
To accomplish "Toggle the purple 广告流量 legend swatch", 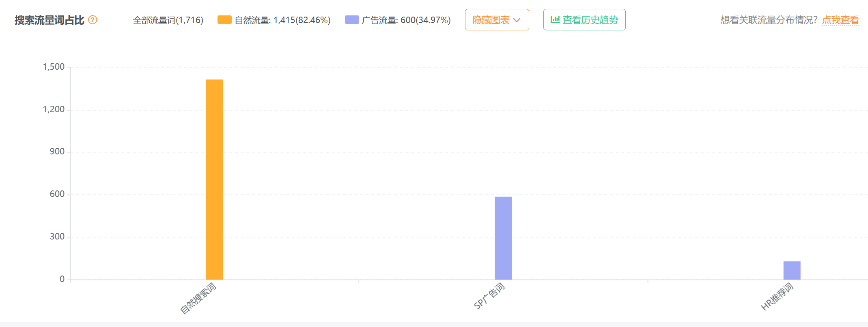I will [352, 20].
